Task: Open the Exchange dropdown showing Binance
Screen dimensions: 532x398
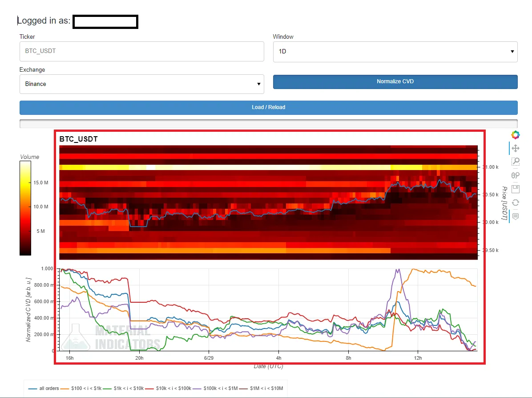Action: tap(141, 84)
